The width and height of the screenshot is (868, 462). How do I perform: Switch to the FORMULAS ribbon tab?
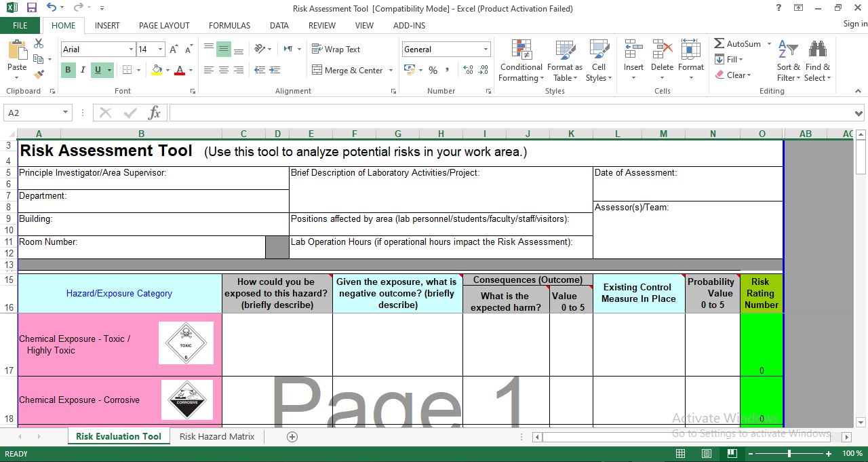coord(229,25)
